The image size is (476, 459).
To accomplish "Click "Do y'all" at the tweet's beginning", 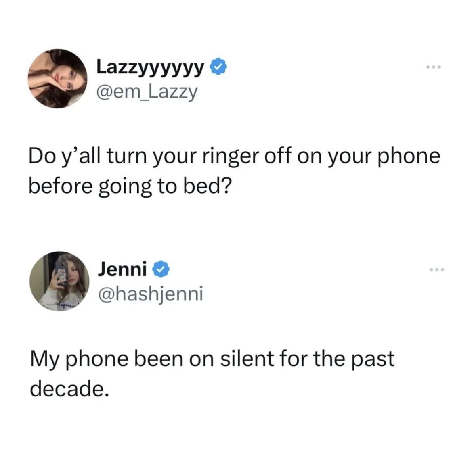I will 64,157.
